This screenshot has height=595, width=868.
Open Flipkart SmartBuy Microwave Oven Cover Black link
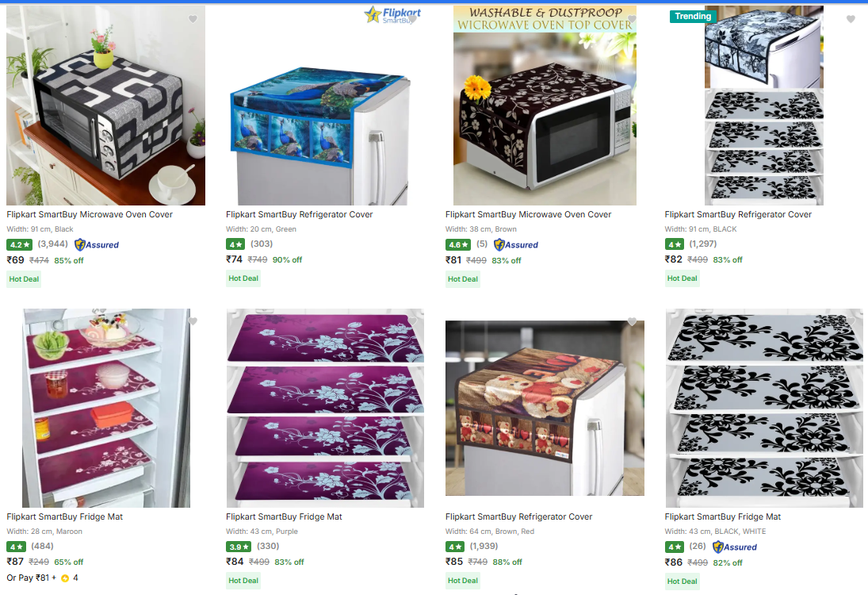click(90, 214)
